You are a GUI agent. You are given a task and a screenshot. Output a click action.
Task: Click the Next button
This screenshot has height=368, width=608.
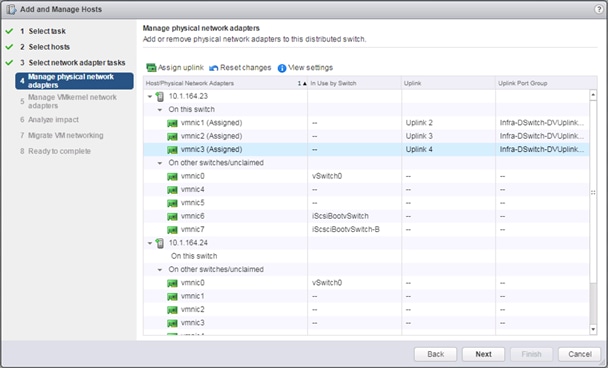483,354
